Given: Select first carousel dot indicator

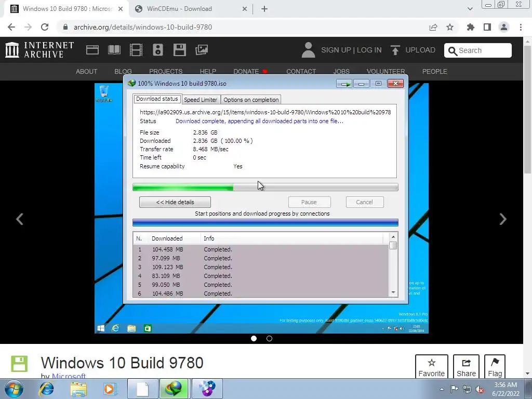Looking at the screenshot, I should pos(254,339).
